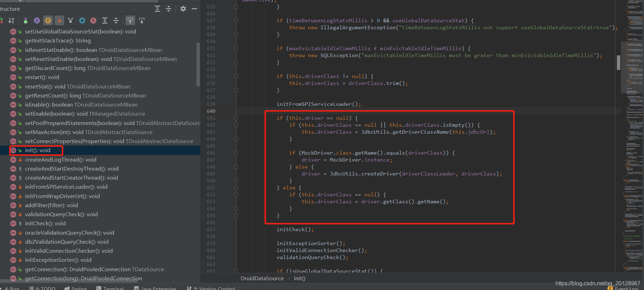Open Structure panel settings gear
This screenshot has height=290, width=644.
[183, 9]
